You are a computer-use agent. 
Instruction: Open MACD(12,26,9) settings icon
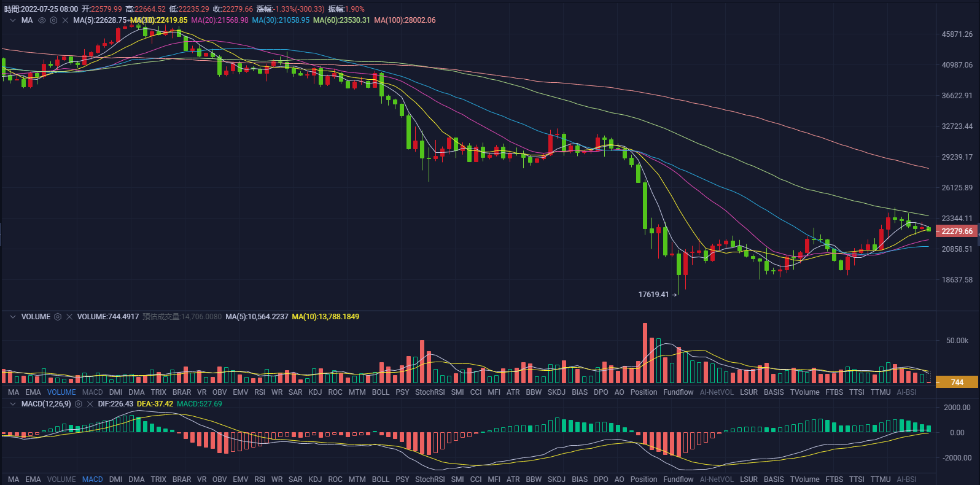point(79,404)
